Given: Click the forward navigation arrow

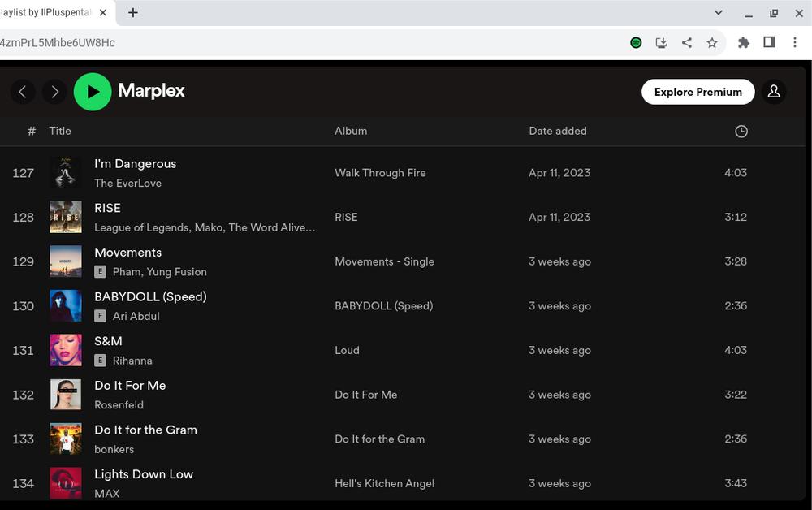Looking at the screenshot, I should click(x=54, y=91).
